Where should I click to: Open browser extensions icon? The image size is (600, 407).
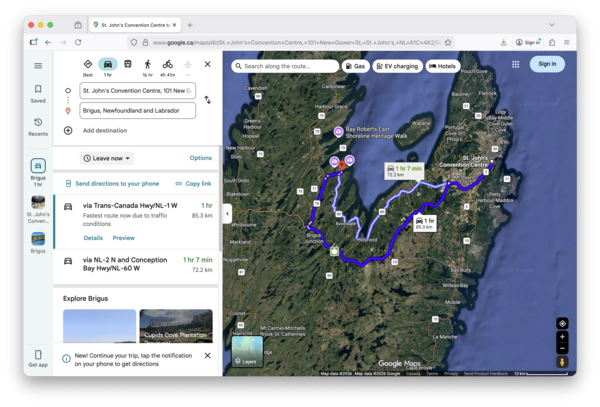tap(552, 42)
